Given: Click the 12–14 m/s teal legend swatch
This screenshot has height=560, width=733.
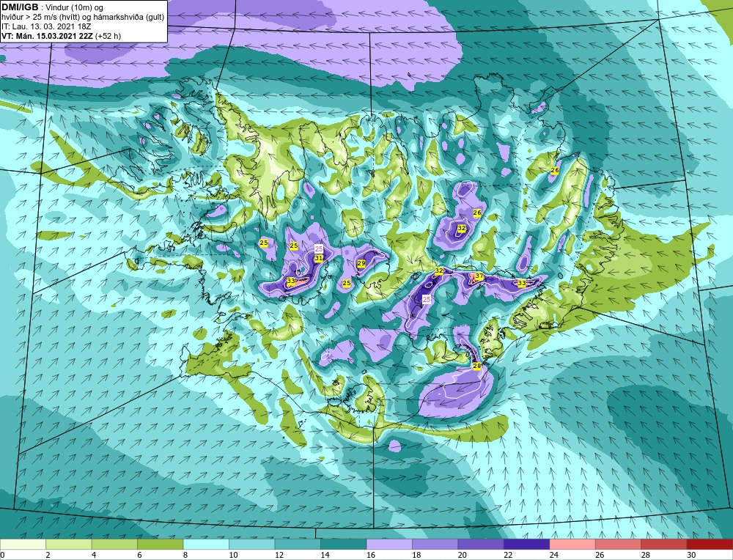Looking at the screenshot, I should (298, 545).
